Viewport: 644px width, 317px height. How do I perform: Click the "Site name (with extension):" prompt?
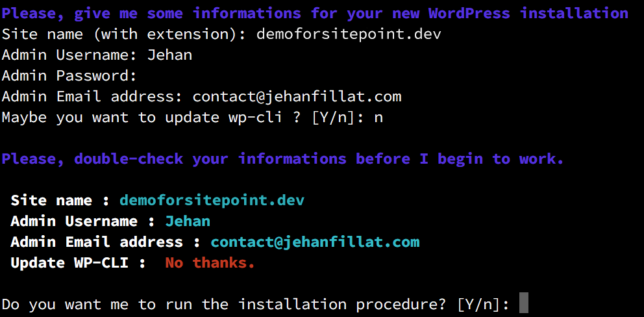124,34
